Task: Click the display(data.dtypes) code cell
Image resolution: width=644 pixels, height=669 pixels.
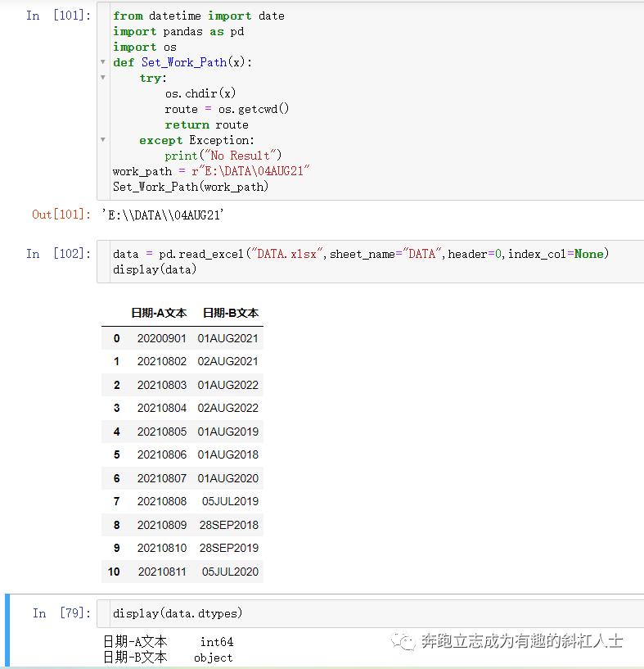Action: click(370, 613)
